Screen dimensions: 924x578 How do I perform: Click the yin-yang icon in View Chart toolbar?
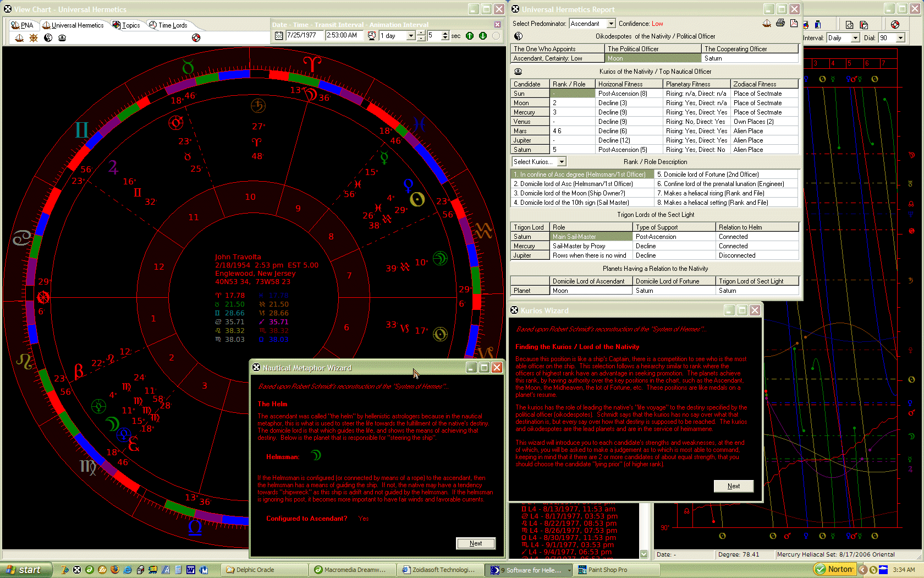[48, 37]
